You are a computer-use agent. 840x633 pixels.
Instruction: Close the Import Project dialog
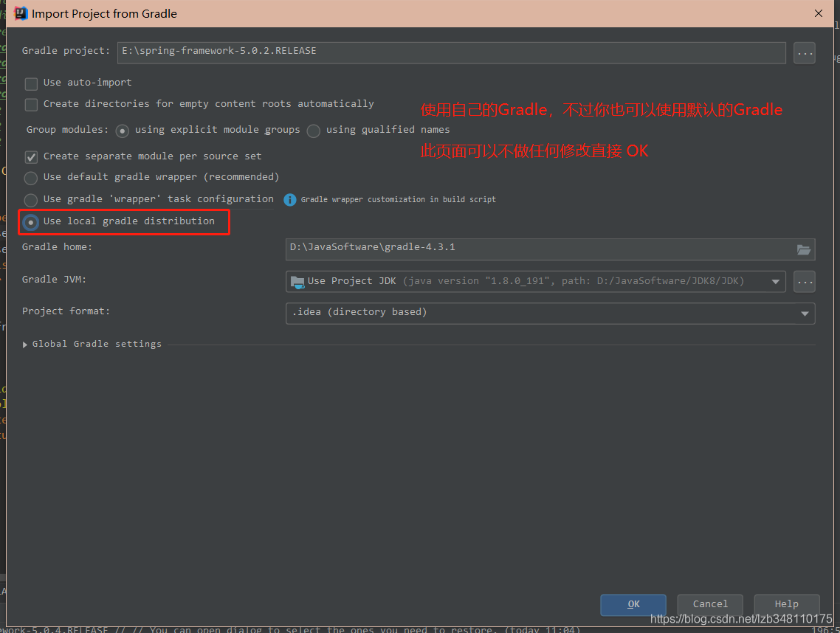tap(818, 13)
